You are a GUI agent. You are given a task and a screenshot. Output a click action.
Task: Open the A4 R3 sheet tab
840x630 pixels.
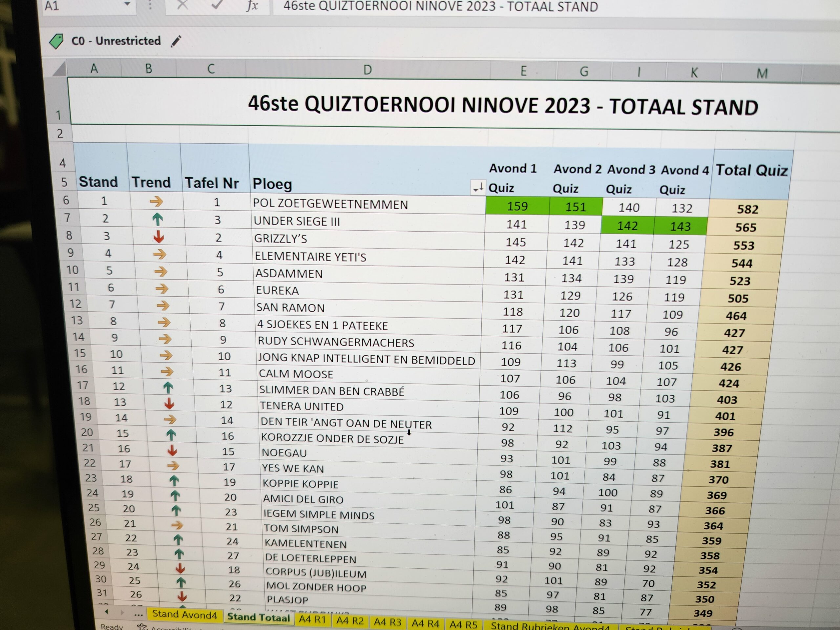387,622
